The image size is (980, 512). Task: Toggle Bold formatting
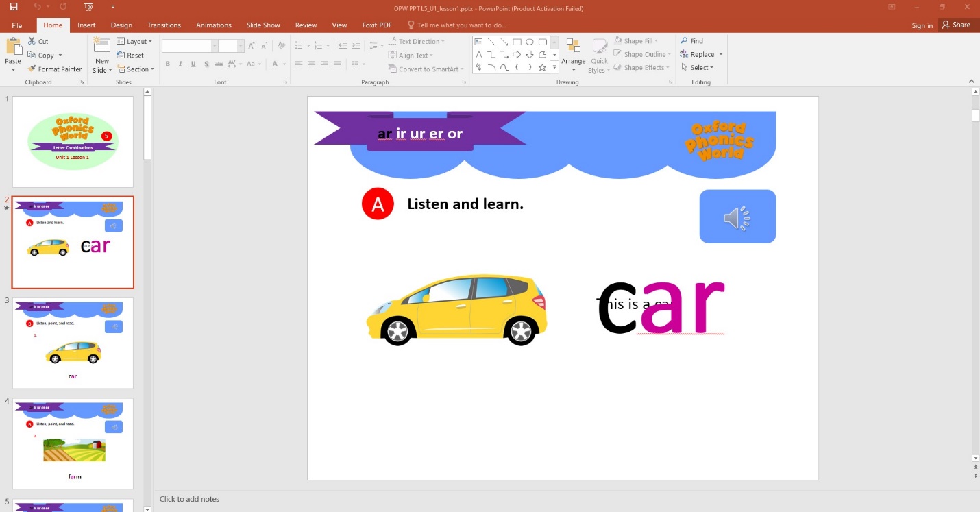tap(167, 64)
